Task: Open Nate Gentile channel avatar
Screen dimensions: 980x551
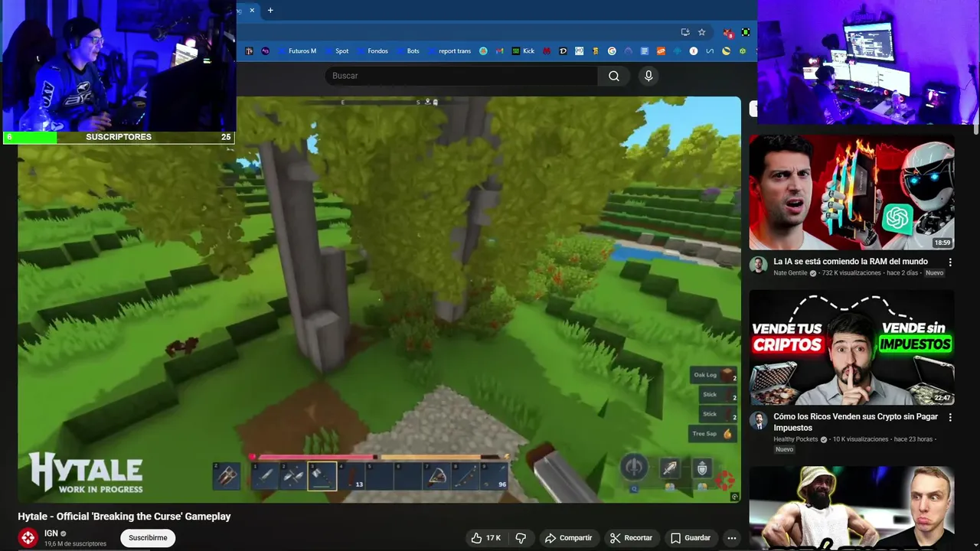Action: tap(758, 265)
